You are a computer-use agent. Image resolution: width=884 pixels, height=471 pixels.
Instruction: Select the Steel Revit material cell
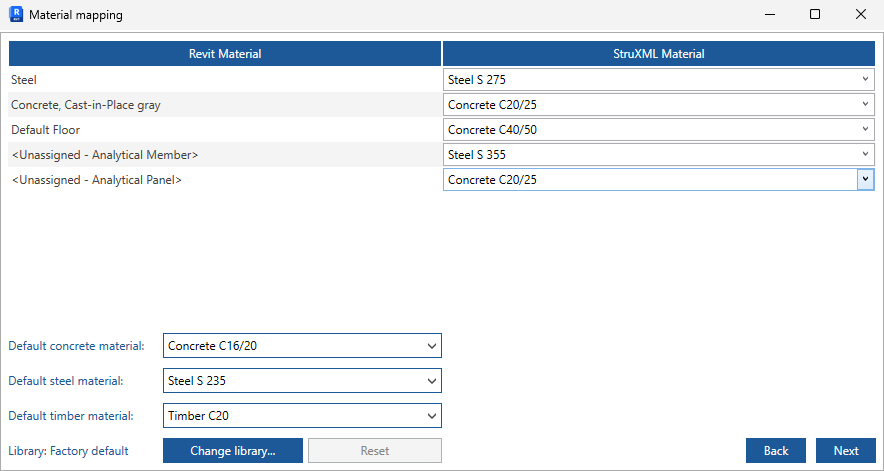(x=225, y=80)
